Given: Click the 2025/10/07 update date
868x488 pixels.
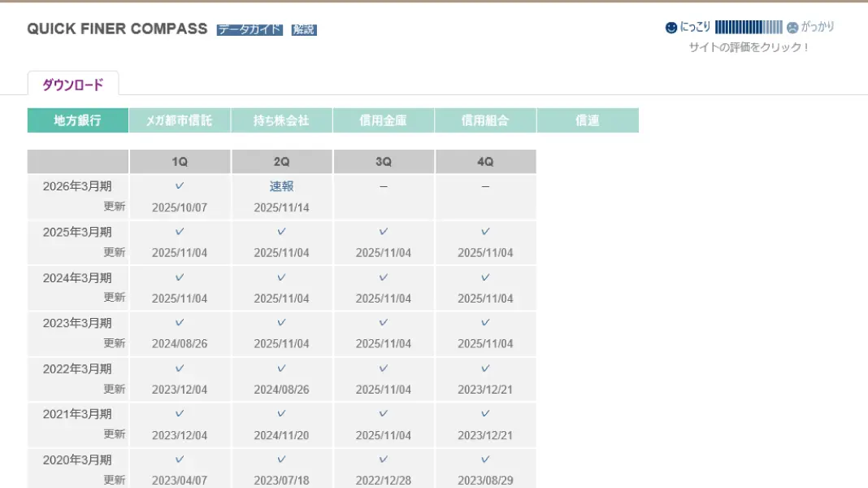Looking at the screenshot, I should pyautogui.click(x=180, y=207).
